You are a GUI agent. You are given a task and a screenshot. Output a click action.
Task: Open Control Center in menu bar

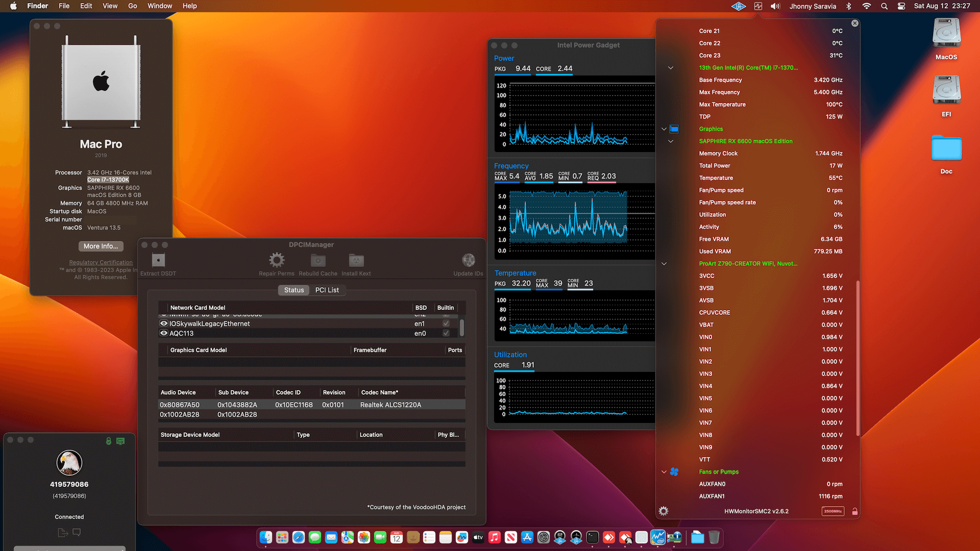coord(901,6)
